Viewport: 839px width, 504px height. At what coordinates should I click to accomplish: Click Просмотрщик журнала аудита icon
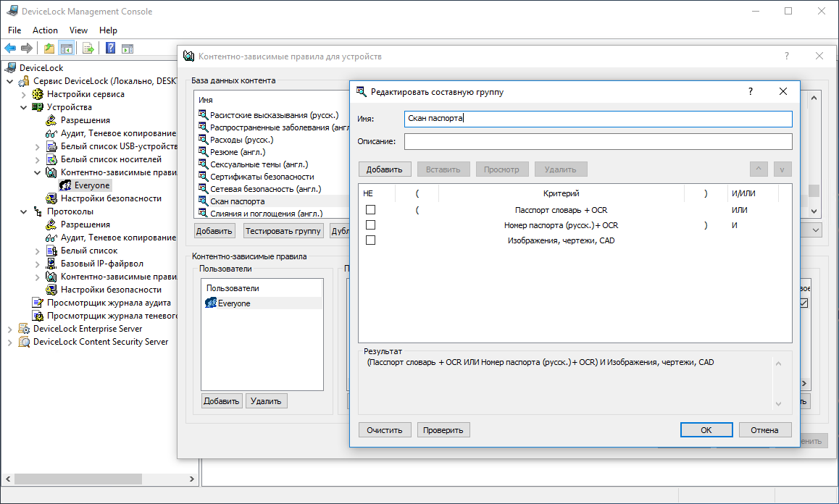38,303
